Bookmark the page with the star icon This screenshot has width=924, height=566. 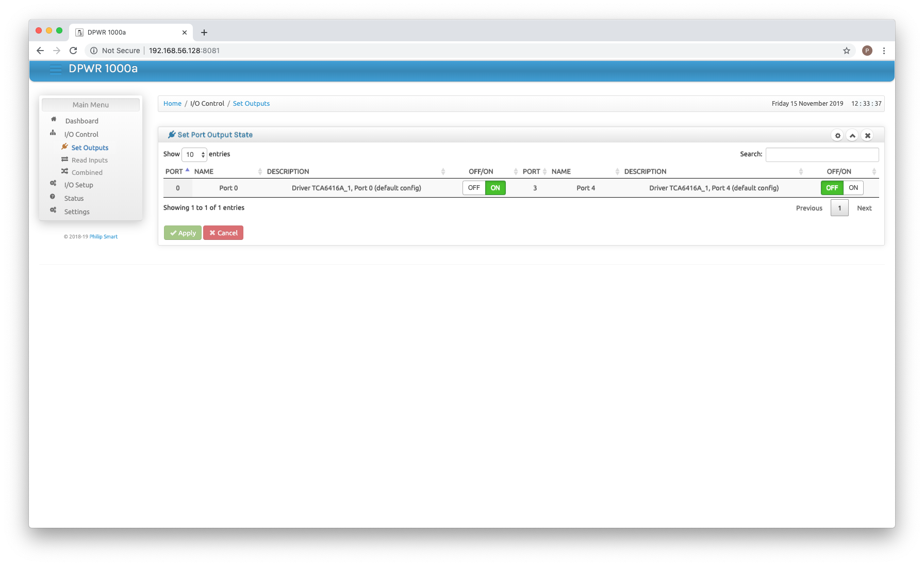click(846, 51)
